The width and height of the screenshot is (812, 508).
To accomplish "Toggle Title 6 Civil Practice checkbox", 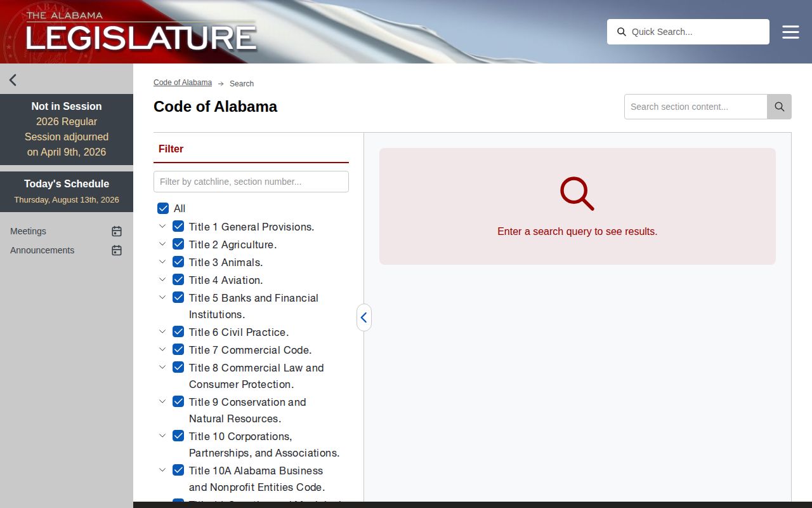I will [x=178, y=332].
